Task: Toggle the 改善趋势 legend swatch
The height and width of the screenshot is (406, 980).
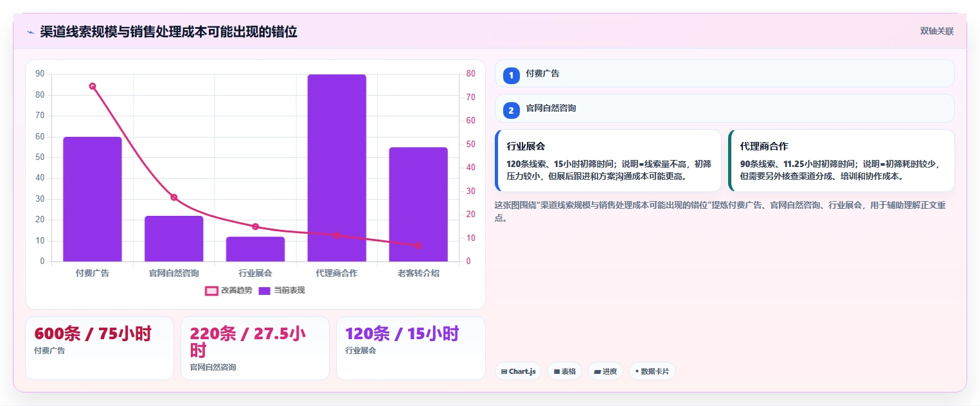Action: pyautogui.click(x=211, y=291)
